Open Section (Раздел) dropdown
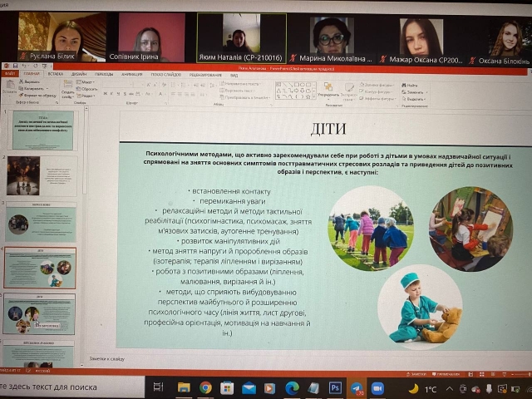This screenshot has width=532, height=399. (86, 96)
